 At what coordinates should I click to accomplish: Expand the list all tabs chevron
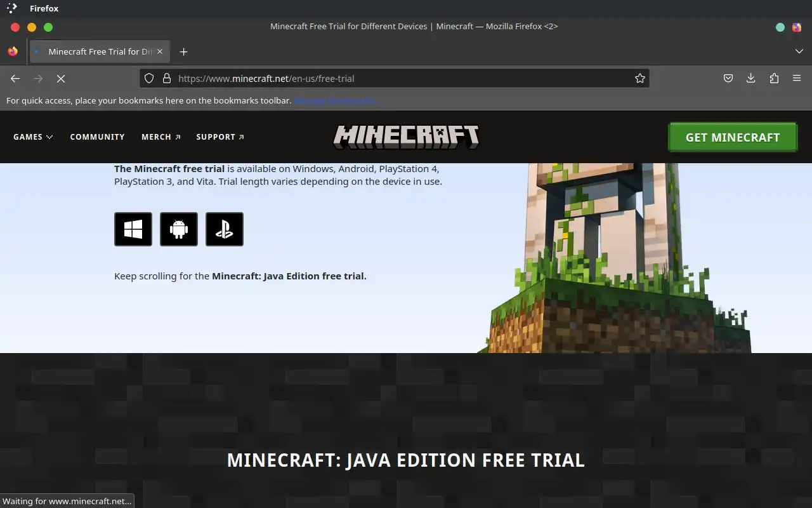click(799, 51)
